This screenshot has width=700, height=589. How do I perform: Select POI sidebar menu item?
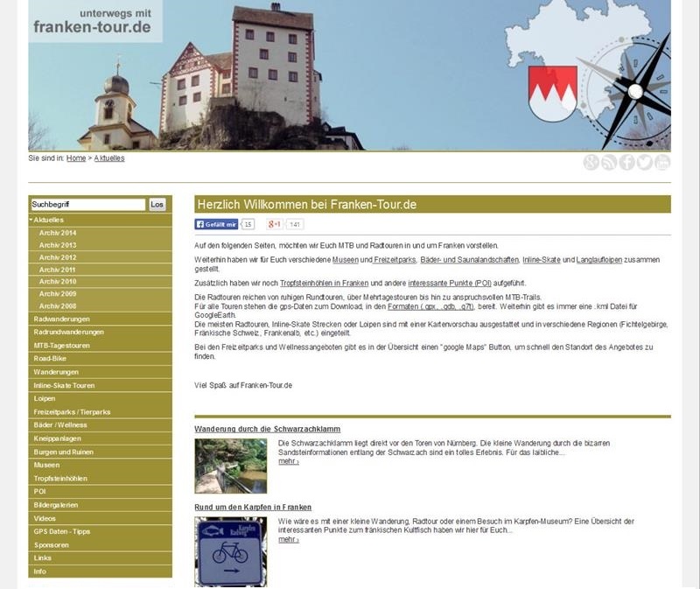tap(100, 491)
